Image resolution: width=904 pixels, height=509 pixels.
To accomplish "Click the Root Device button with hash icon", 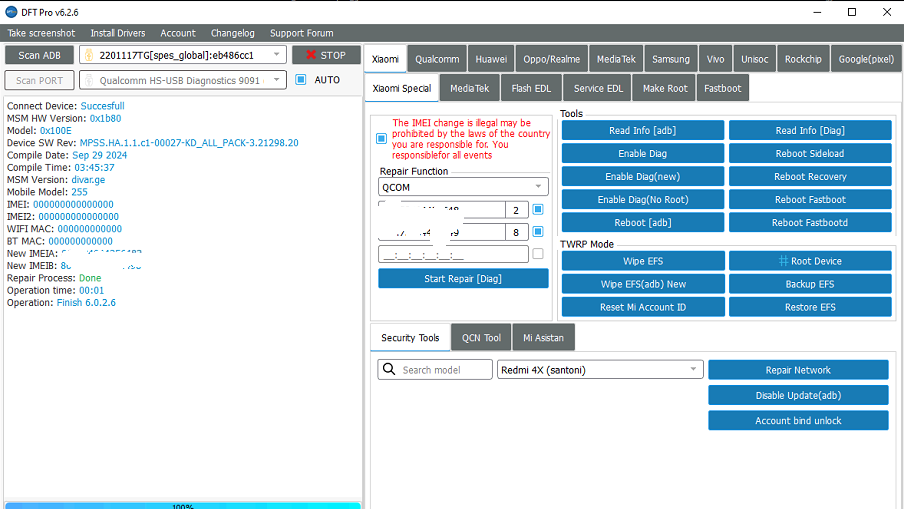I will (x=810, y=261).
